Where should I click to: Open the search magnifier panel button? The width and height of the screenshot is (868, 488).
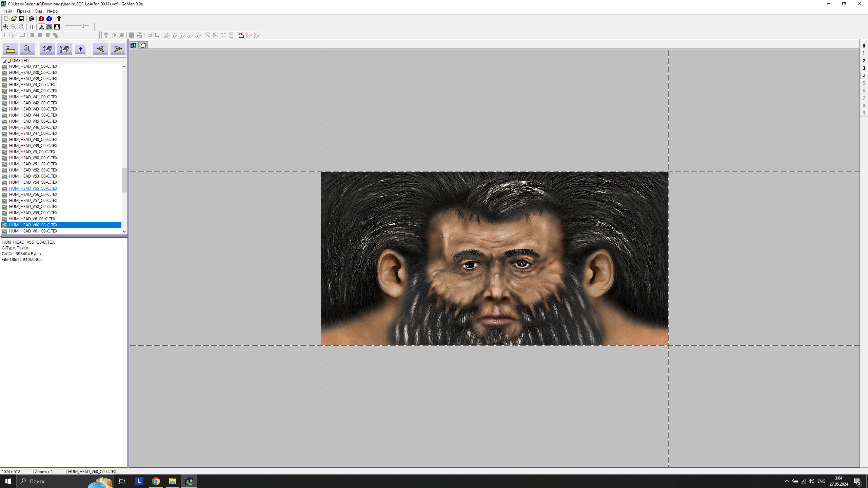tap(27, 49)
